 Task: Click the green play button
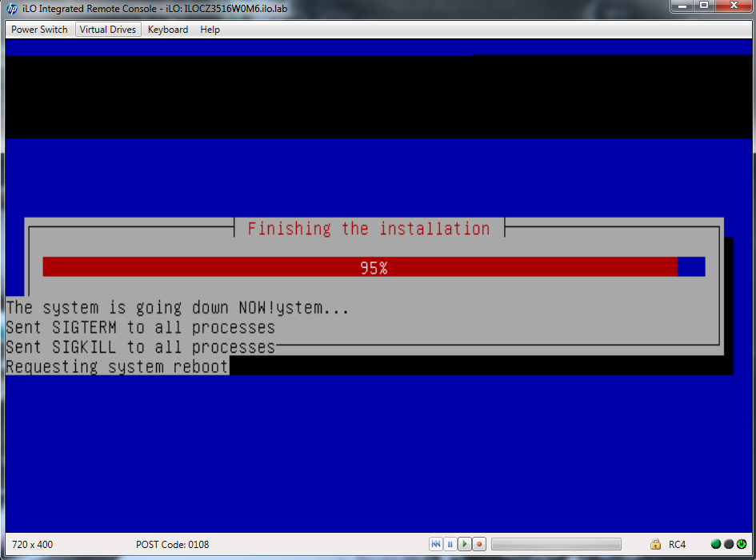[x=465, y=544]
